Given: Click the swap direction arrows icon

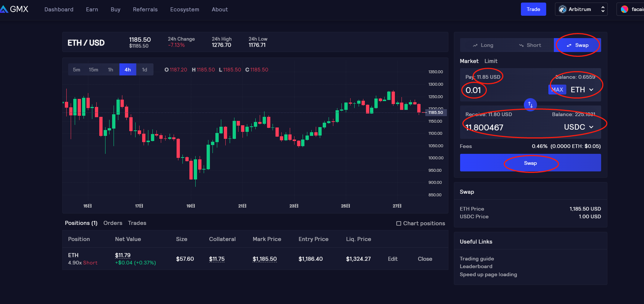Looking at the screenshot, I should pos(530,104).
